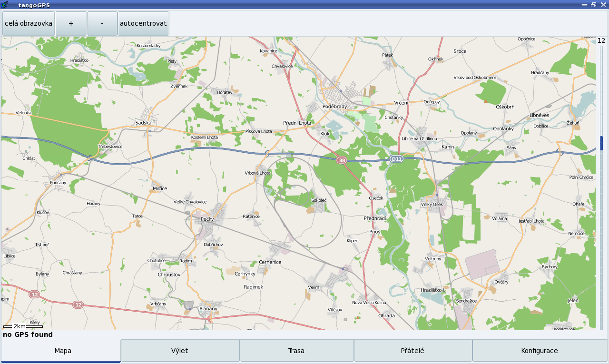Click the Velenka label on map
The image size is (609, 364).
tap(23, 113)
